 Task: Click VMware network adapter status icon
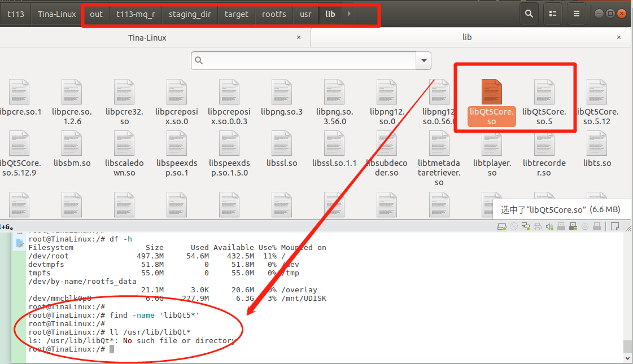coord(526,227)
